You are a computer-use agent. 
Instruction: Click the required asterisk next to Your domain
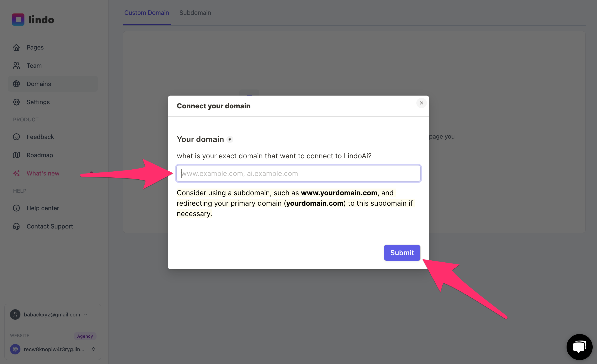[229, 139]
